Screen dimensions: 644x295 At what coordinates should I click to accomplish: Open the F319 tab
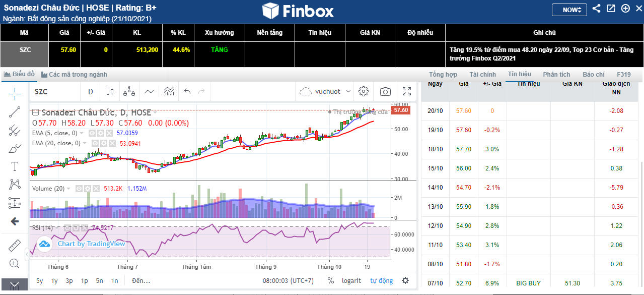(623, 74)
